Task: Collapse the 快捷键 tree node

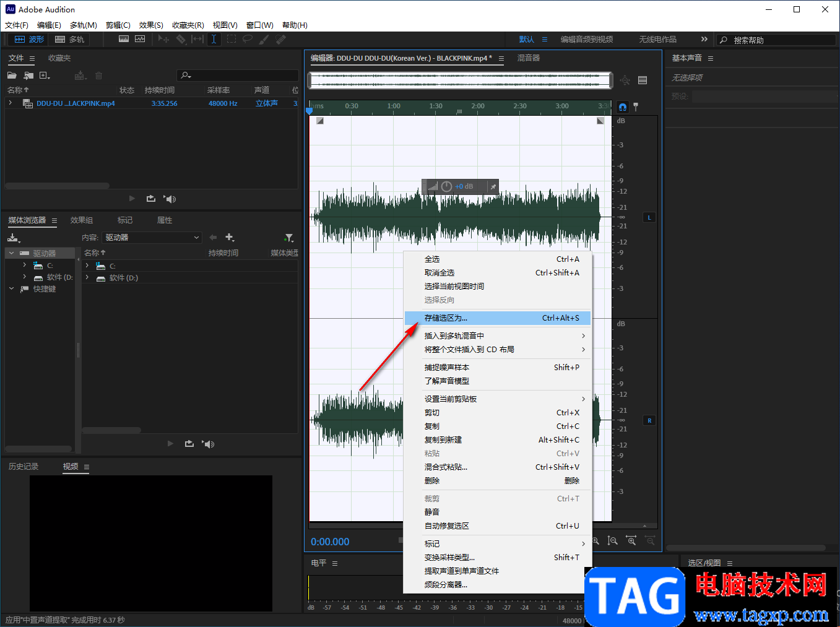Action: 12,288
